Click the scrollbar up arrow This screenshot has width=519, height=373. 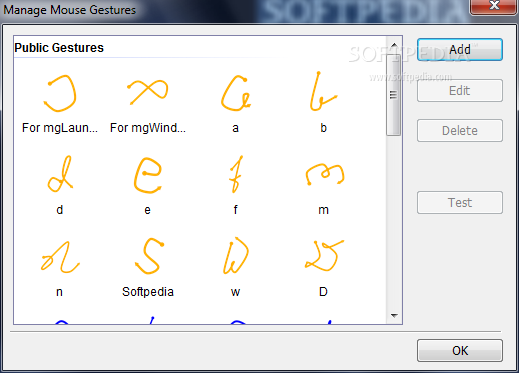(x=394, y=45)
